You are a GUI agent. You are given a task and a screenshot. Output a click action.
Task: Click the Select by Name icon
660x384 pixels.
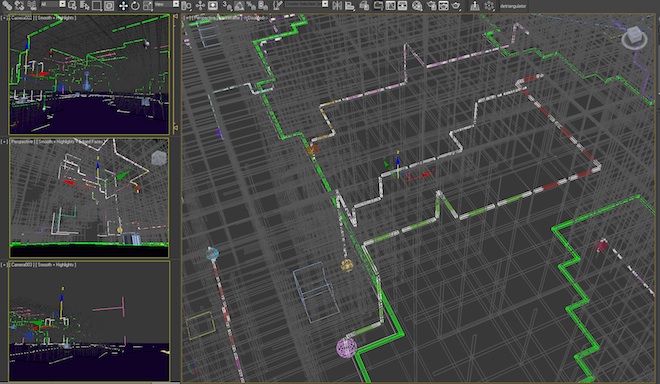click(x=85, y=5)
